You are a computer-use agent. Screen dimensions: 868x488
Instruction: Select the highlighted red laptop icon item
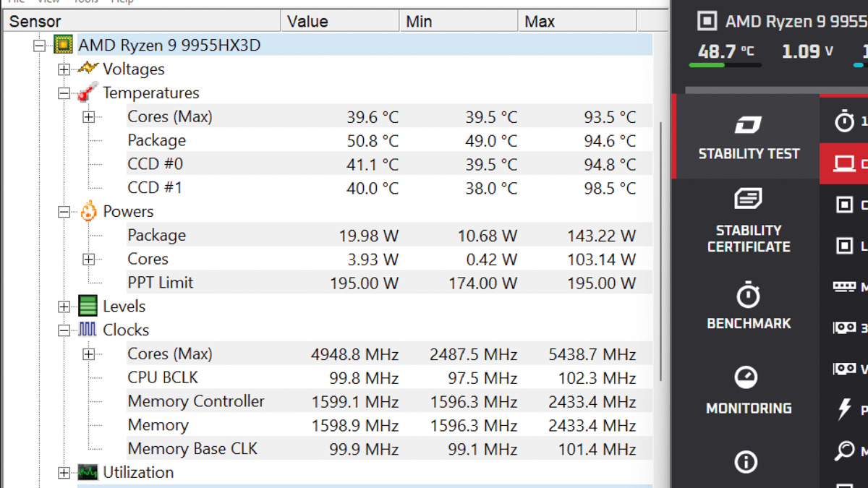(x=844, y=163)
